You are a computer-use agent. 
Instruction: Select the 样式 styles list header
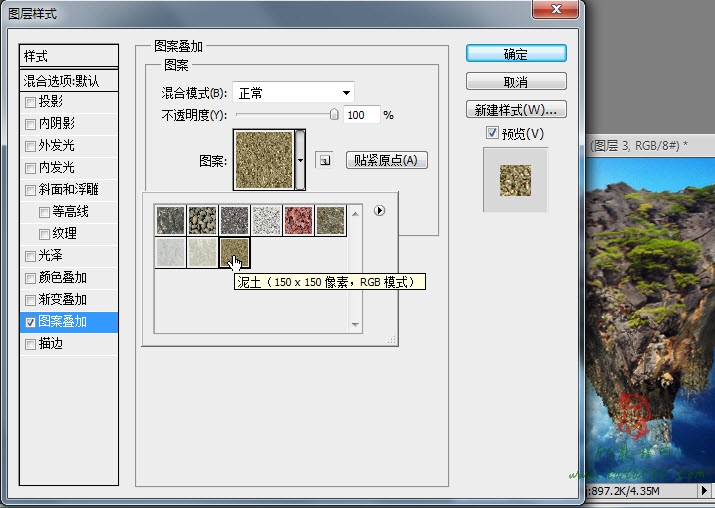[x=69, y=56]
